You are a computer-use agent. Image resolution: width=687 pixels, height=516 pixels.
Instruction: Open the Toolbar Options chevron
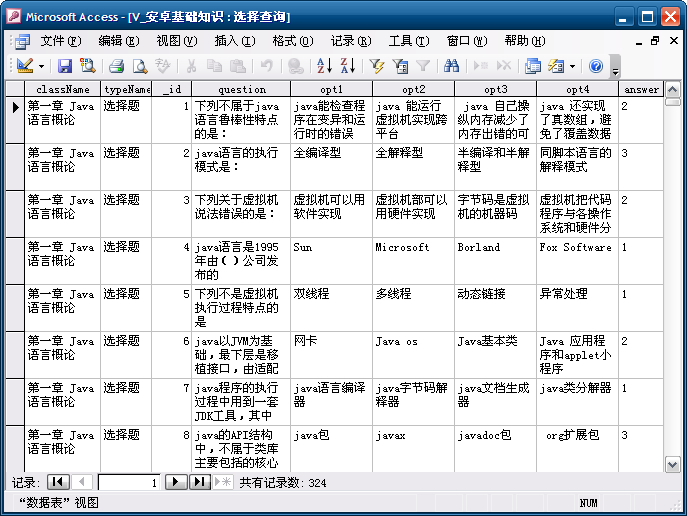[x=615, y=67]
